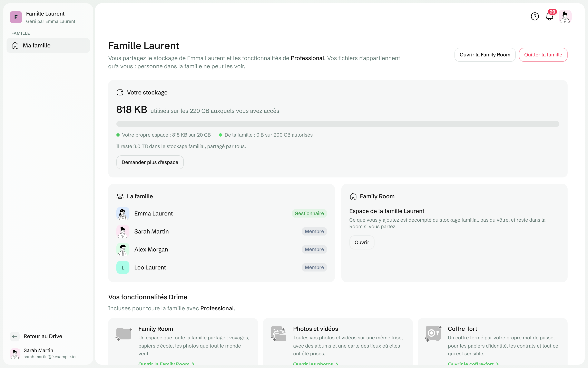This screenshot has height=368, width=588.
Task: Click the house icon beside Family Room heading
Action: (353, 196)
